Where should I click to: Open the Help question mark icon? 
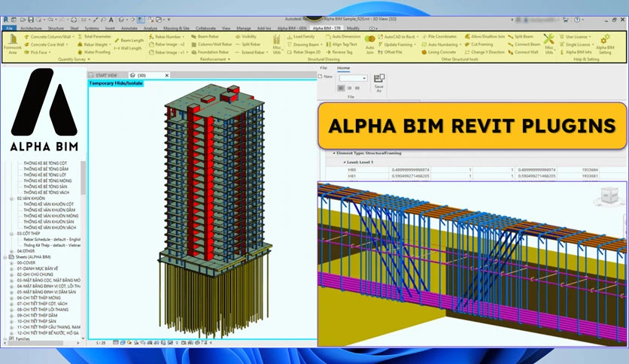tap(577, 20)
